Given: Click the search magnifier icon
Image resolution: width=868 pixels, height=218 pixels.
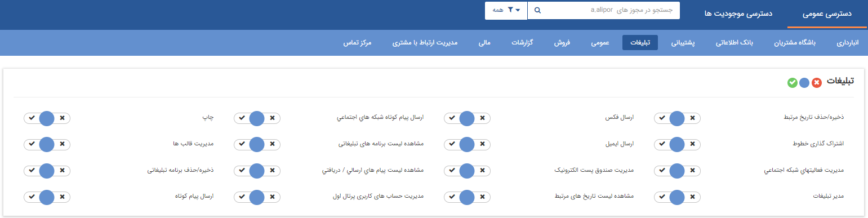Looking at the screenshot, I should pyautogui.click(x=537, y=10).
